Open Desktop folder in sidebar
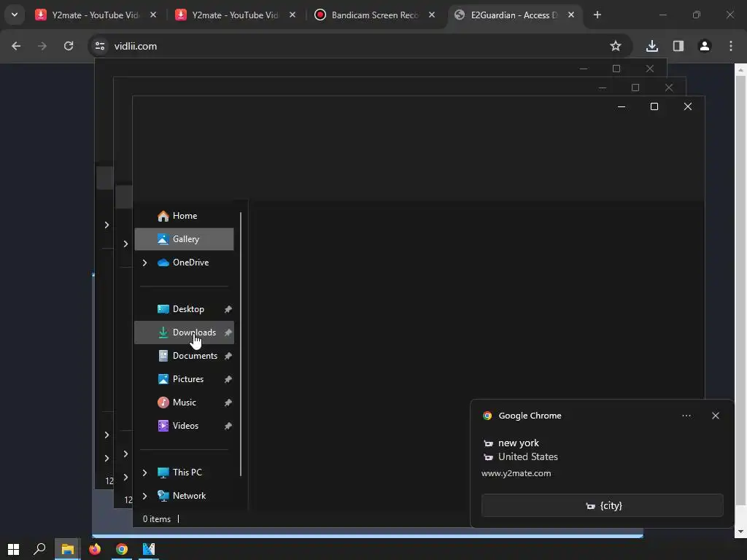747x560 pixels. (x=185, y=309)
